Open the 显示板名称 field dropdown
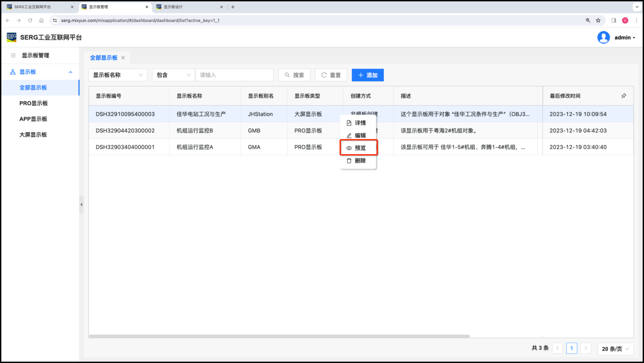 pos(117,75)
